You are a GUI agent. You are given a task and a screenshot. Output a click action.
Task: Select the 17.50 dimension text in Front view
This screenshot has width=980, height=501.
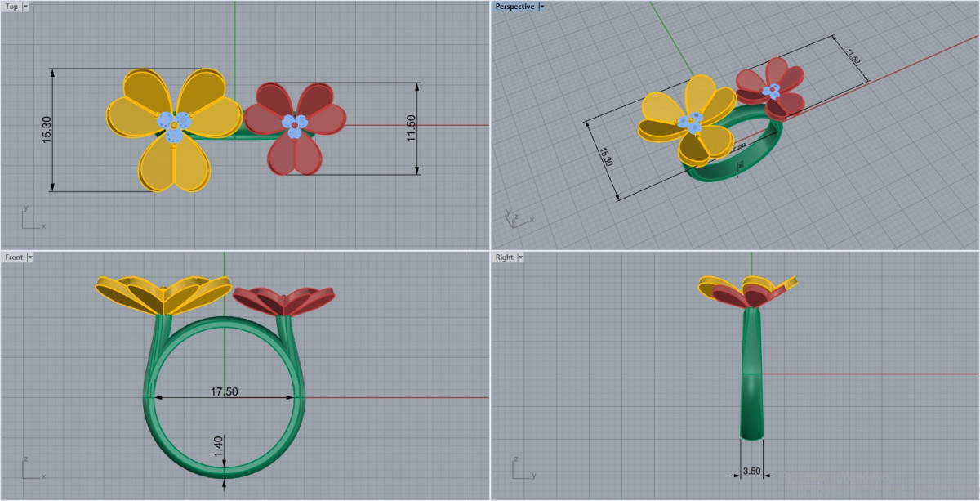225,391
